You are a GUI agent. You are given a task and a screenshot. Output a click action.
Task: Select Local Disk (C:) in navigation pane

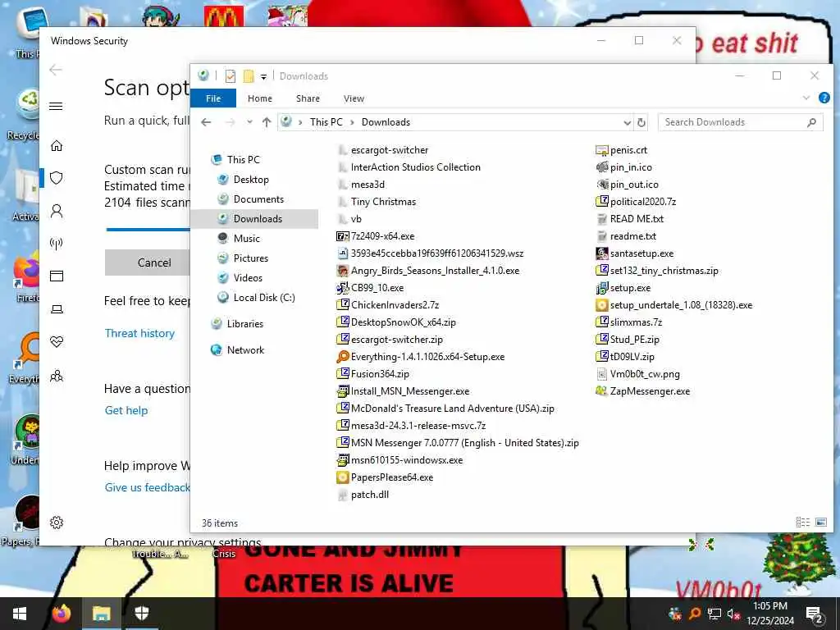point(263,297)
